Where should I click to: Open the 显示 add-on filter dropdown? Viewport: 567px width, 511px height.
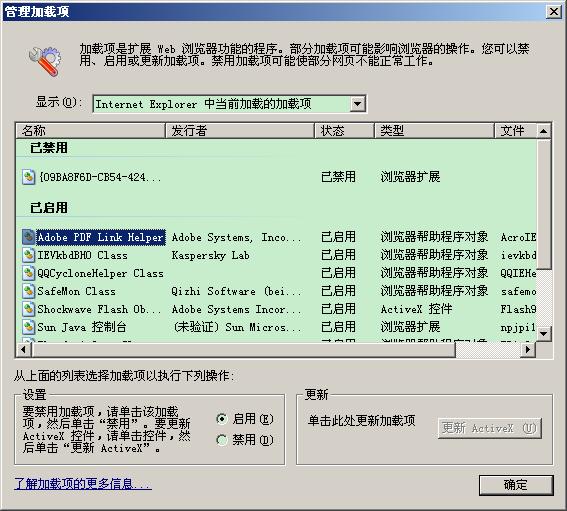357,104
